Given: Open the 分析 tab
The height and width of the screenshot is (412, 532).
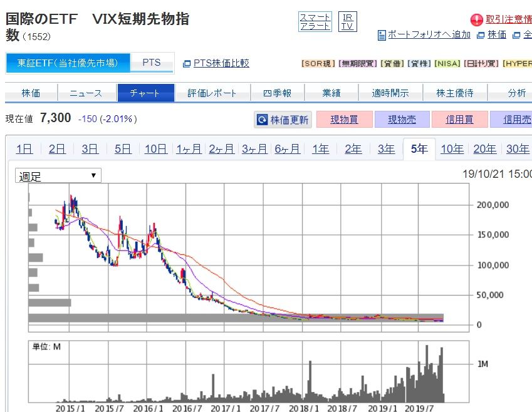Looking at the screenshot, I should 510,93.
